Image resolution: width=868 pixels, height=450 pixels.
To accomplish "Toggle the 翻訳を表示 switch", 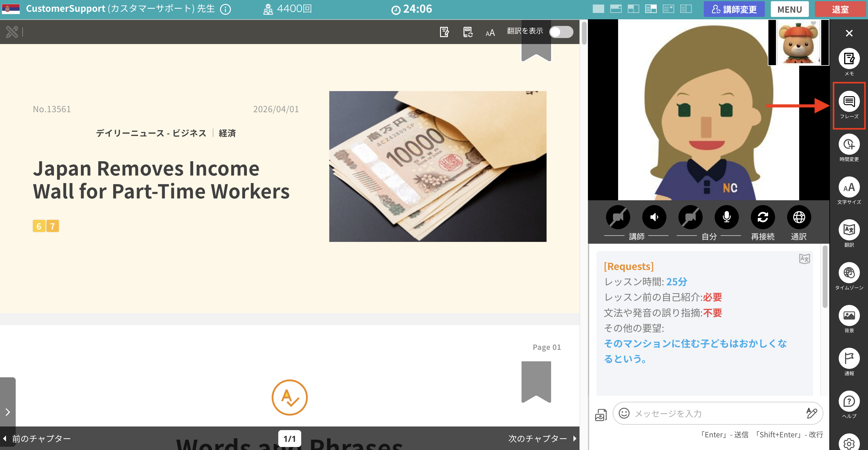I will coord(561,32).
